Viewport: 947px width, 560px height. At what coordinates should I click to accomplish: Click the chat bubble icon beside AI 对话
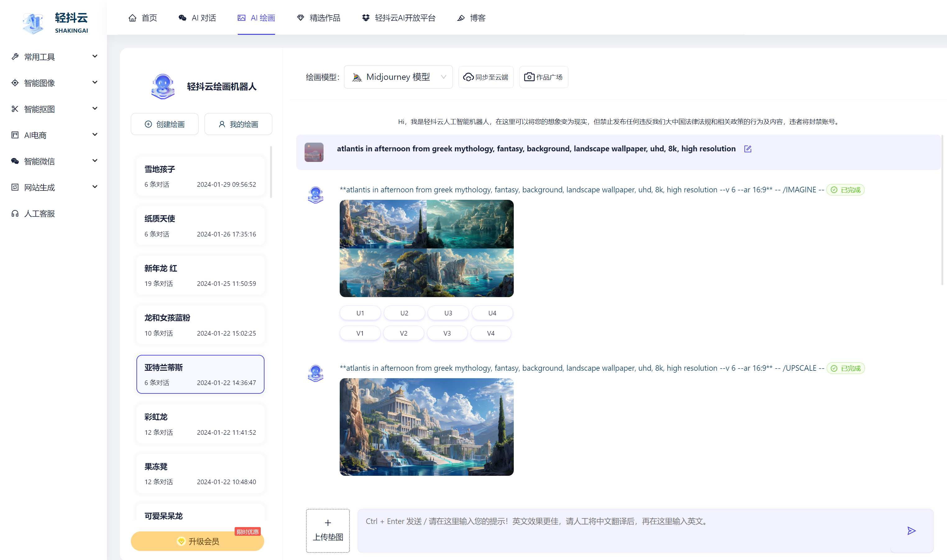point(183,18)
